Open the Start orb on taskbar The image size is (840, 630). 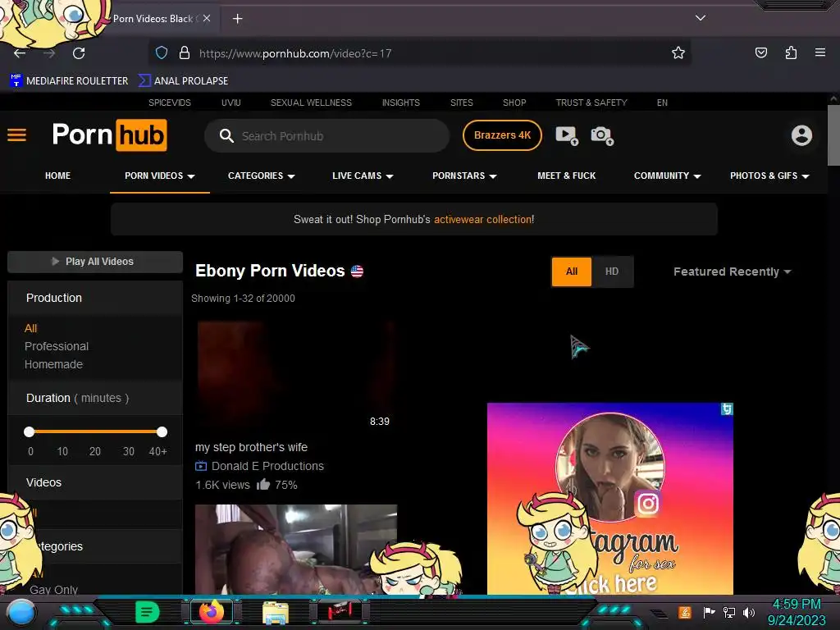click(x=20, y=612)
